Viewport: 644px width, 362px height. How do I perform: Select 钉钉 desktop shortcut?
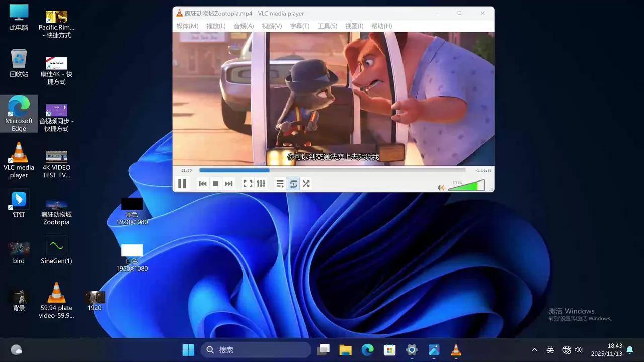tap(19, 205)
